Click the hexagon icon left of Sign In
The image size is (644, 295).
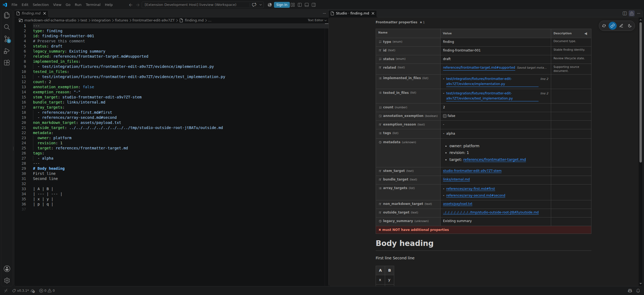270,5
